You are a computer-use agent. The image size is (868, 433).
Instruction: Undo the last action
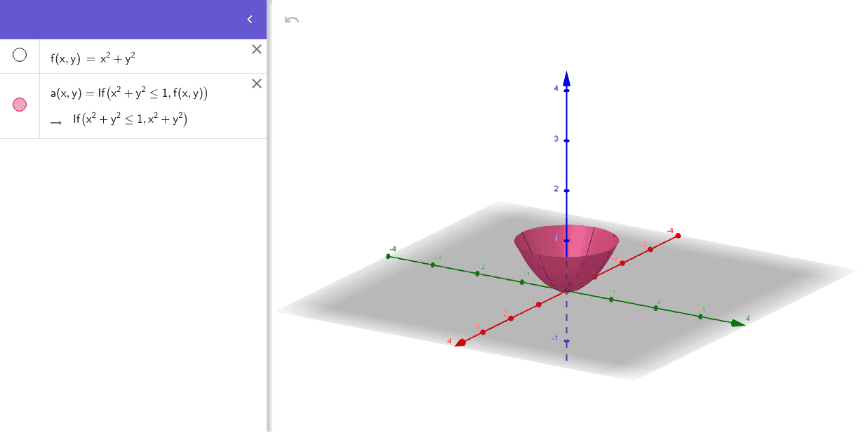(293, 20)
